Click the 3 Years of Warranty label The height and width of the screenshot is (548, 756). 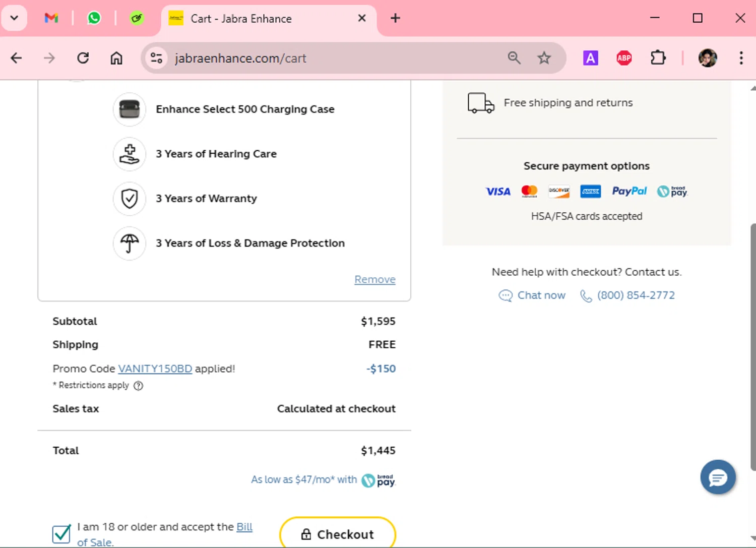206,199
